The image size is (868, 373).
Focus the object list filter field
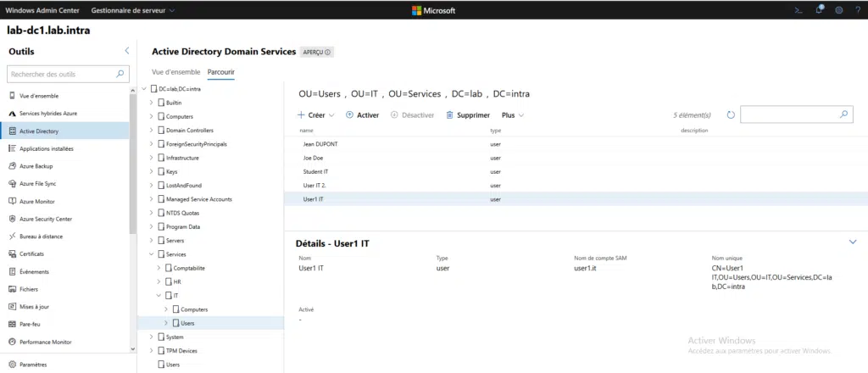click(796, 114)
